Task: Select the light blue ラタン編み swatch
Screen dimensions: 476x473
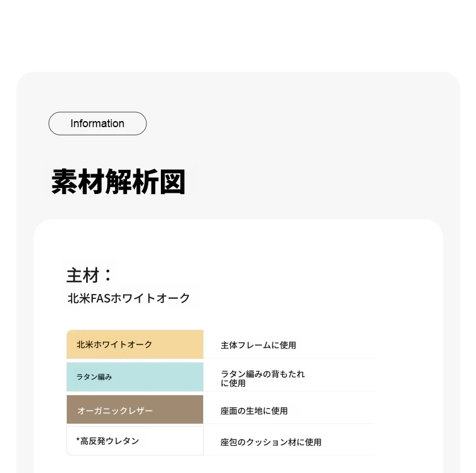Action: 135,377
